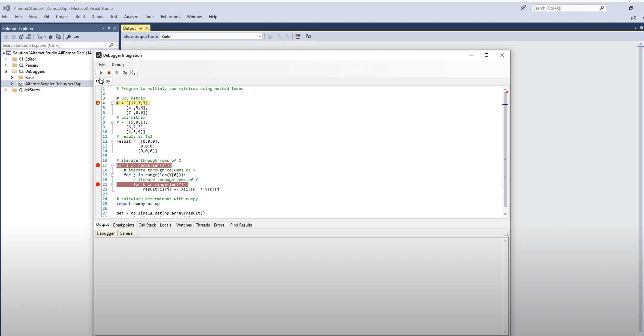This screenshot has height=336, width=644.
Task: Collapse code outline at line 4
Action: pyautogui.click(x=113, y=103)
